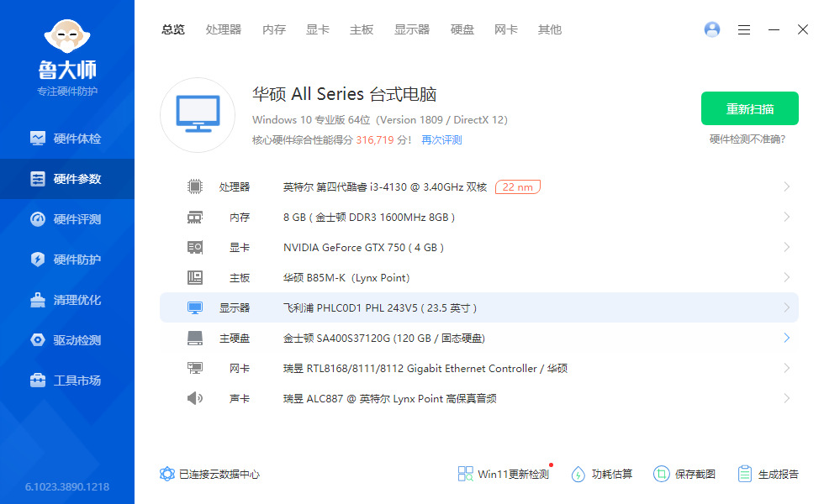Click the 鲁大师 logo avatar
This screenshot has width=824, height=504.
coord(67,37)
